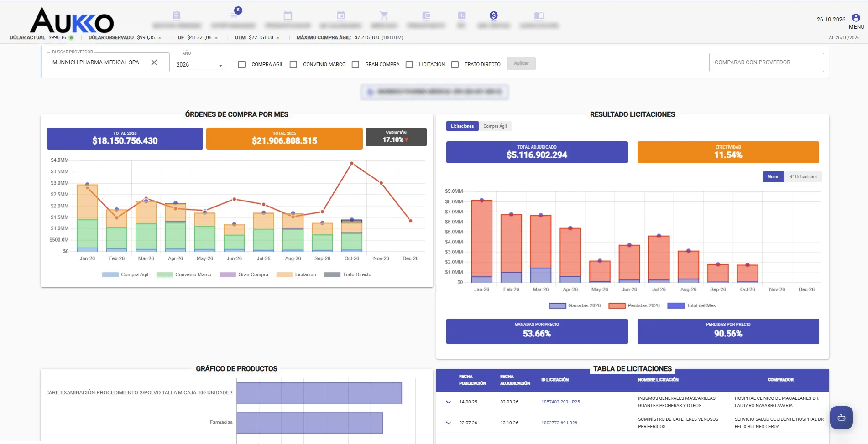Select the Licitaciones tab
This screenshot has width=868, height=444.
point(462,126)
